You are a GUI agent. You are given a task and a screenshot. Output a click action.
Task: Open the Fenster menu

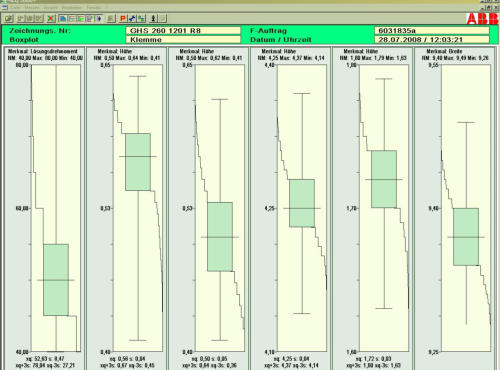[x=94, y=8]
